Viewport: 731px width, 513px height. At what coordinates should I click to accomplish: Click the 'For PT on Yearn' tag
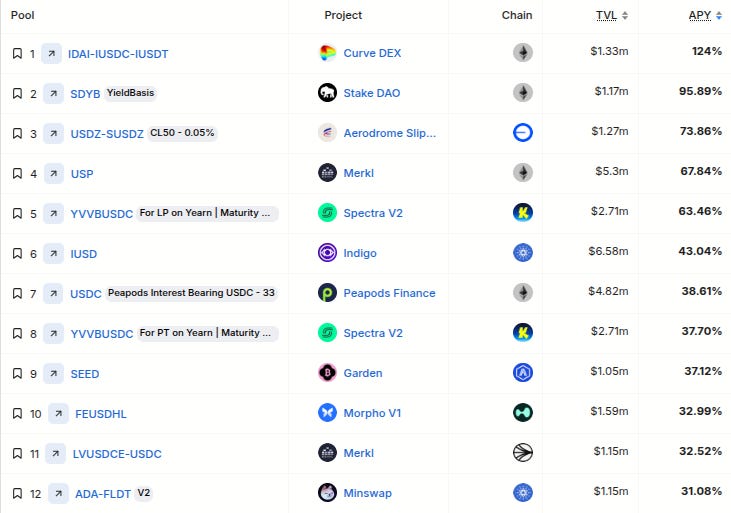point(208,333)
